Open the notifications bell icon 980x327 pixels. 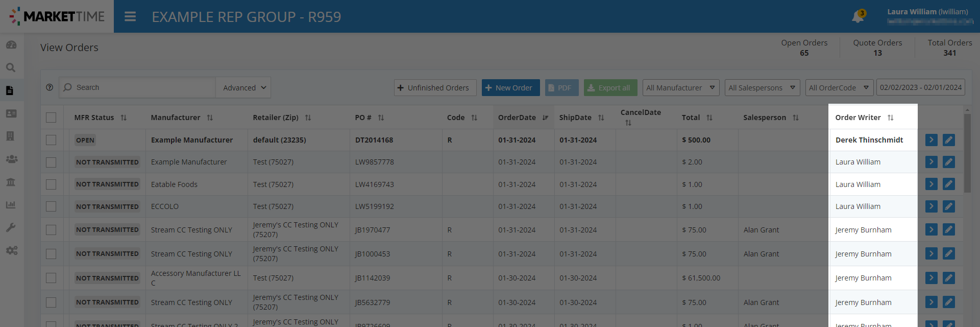point(857,17)
